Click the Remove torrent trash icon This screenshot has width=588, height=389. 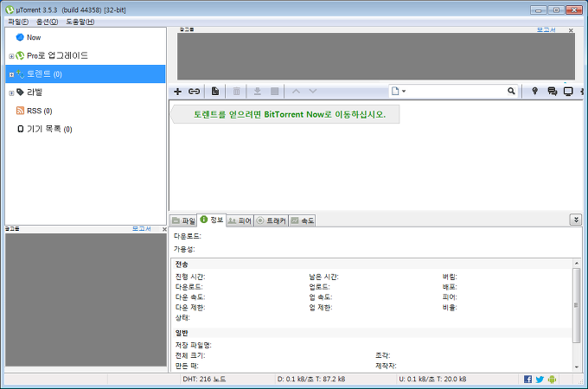[x=236, y=91]
